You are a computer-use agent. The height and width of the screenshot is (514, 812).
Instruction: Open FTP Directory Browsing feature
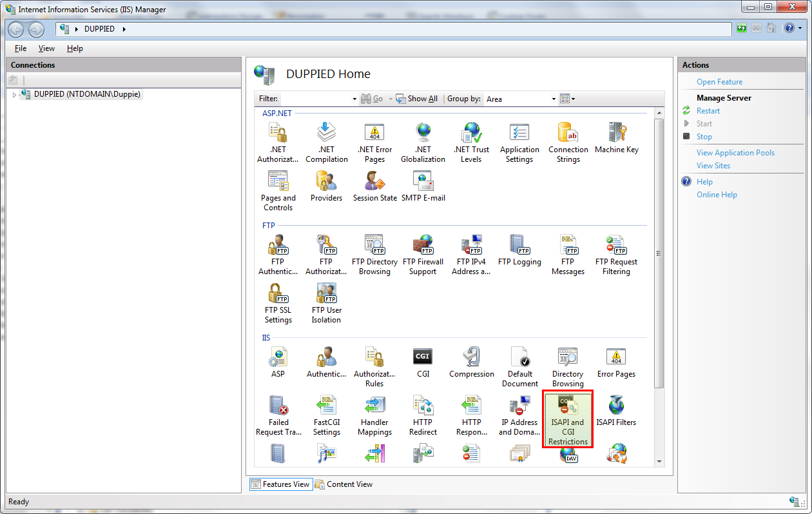pos(374,255)
